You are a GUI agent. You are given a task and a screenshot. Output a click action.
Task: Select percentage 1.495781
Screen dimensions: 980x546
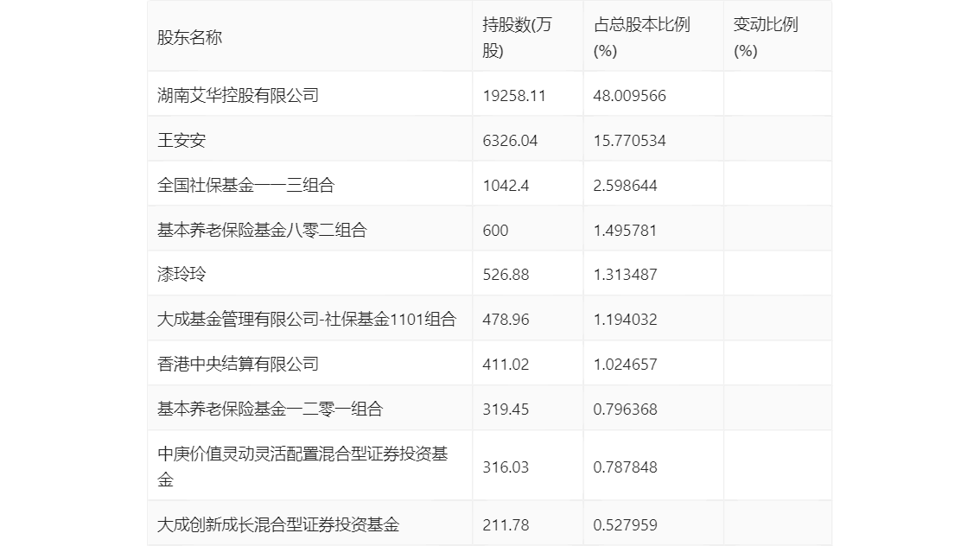(x=625, y=231)
